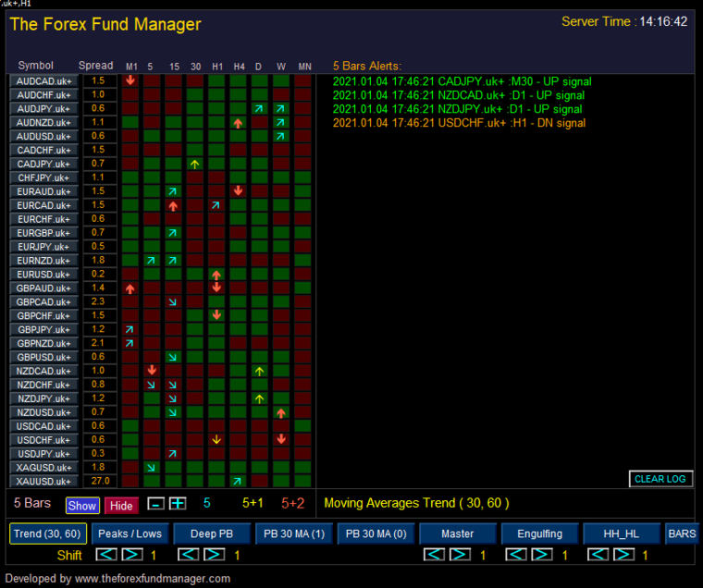This screenshot has height=588, width=703.
Task: Click the cyan arrow in GBPJPY M1 cell
Action: click(x=130, y=330)
